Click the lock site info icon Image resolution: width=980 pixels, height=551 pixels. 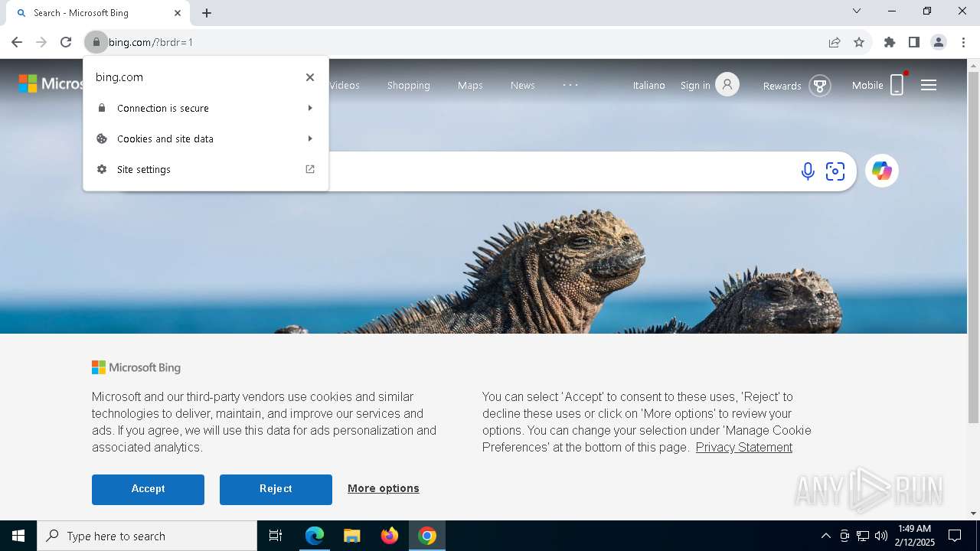pos(96,42)
